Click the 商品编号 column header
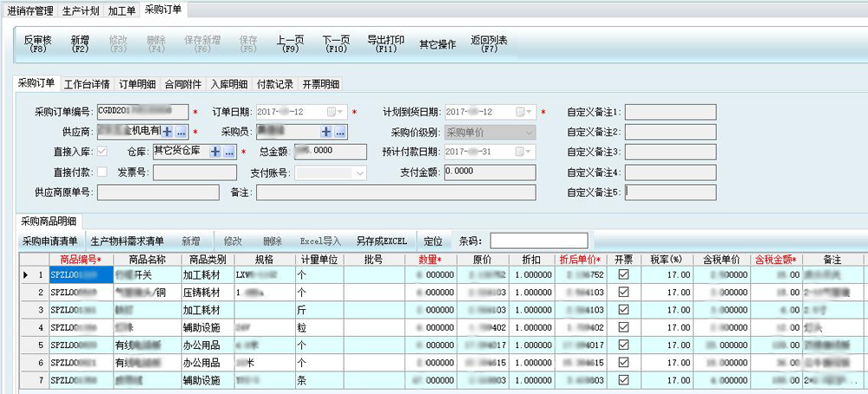Image resolution: width=868 pixels, height=394 pixels. tap(81, 259)
